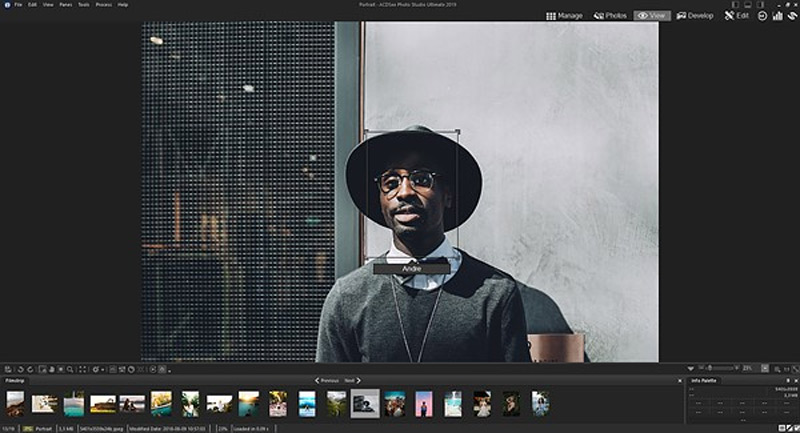Switch to Manage mode
This screenshot has width=800, height=433.
[x=564, y=16]
